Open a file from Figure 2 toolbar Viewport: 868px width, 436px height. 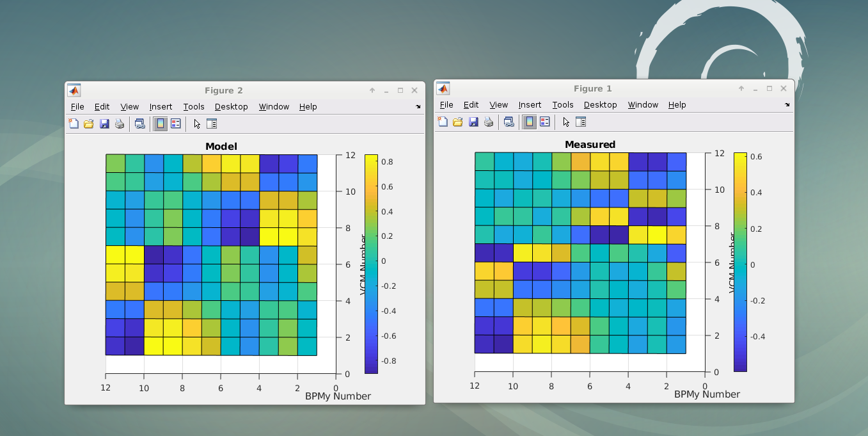pyautogui.click(x=89, y=124)
